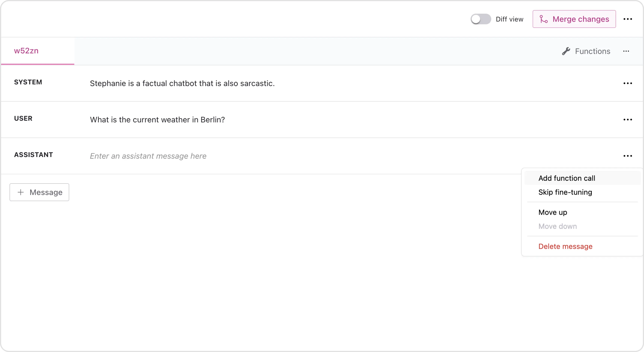The width and height of the screenshot is (644, 352).
Task: Click the SYSTEM role label
Action: [x=28, y=82]
